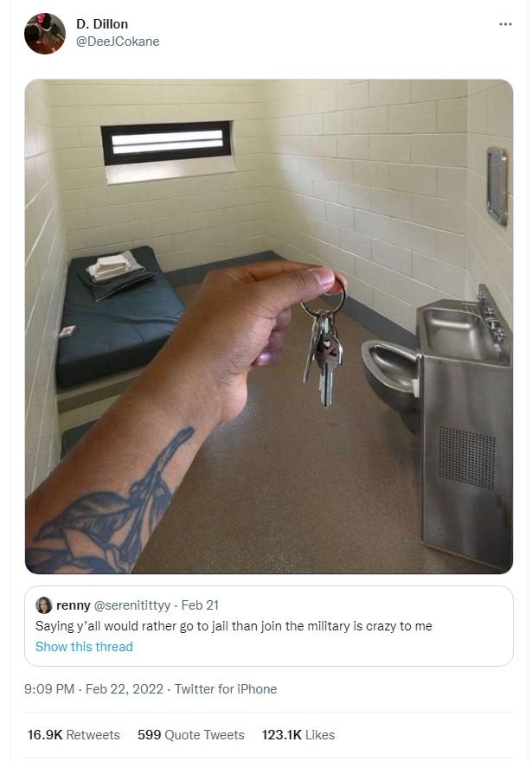Open quoted tweet about jail versus military
Image resolution: width=532 pixels, height=761 pixels.
[269, 626]
